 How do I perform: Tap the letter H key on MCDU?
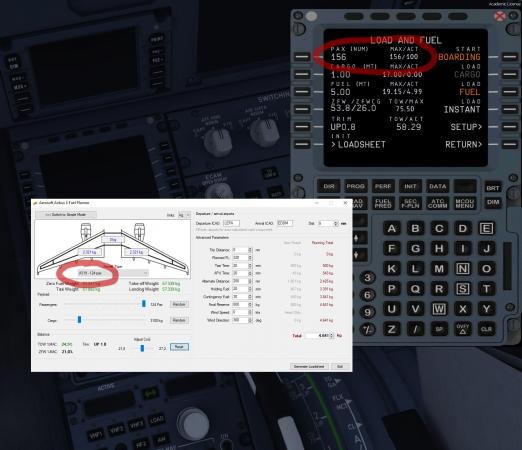click(x=439, y=248)
